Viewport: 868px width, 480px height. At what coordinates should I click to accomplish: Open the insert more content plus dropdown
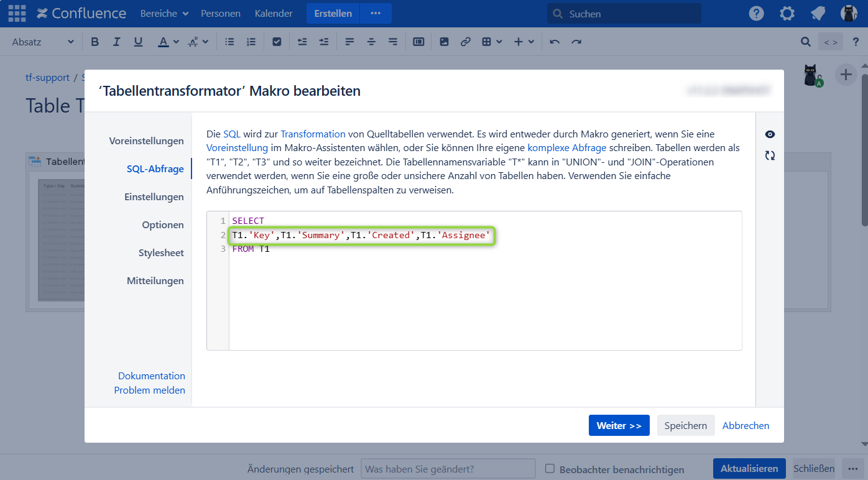pyautogui.click(x=524, y=42)
